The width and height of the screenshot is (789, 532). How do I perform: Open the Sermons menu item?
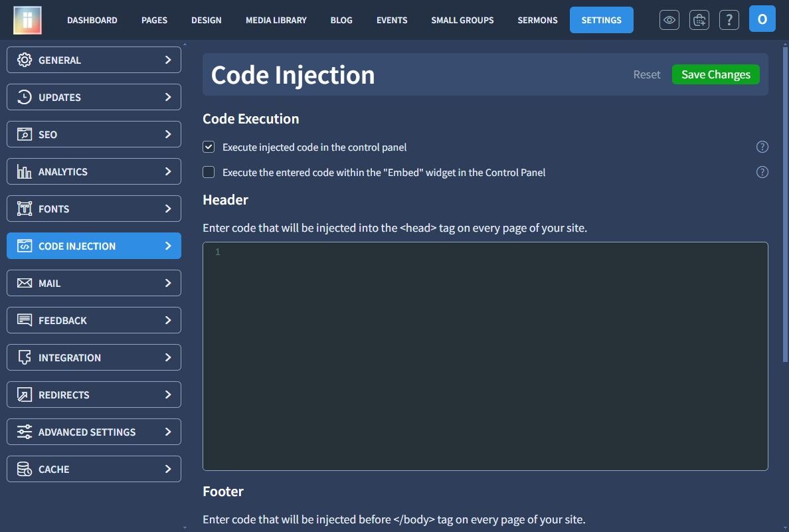[x=537, y=20]
